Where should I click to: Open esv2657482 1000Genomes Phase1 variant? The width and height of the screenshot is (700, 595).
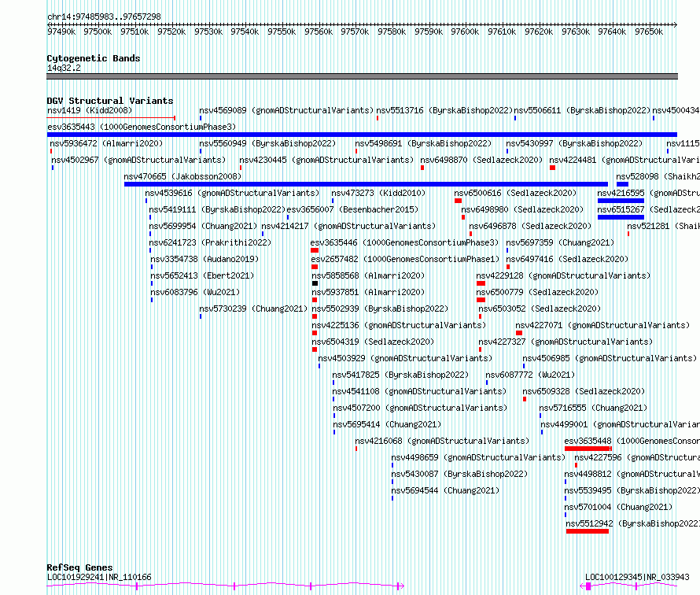coord(405,259)
